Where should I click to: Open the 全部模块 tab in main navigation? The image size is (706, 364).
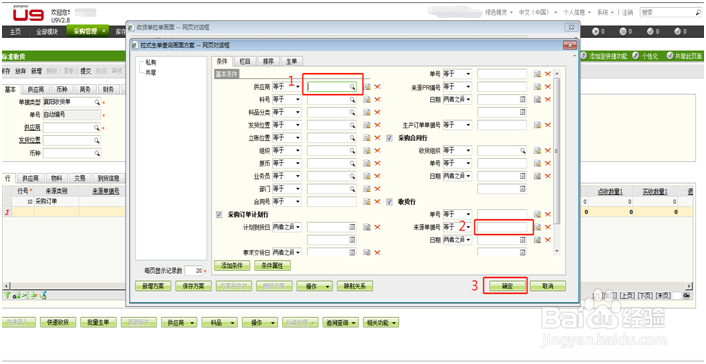[x=47, y=32]
